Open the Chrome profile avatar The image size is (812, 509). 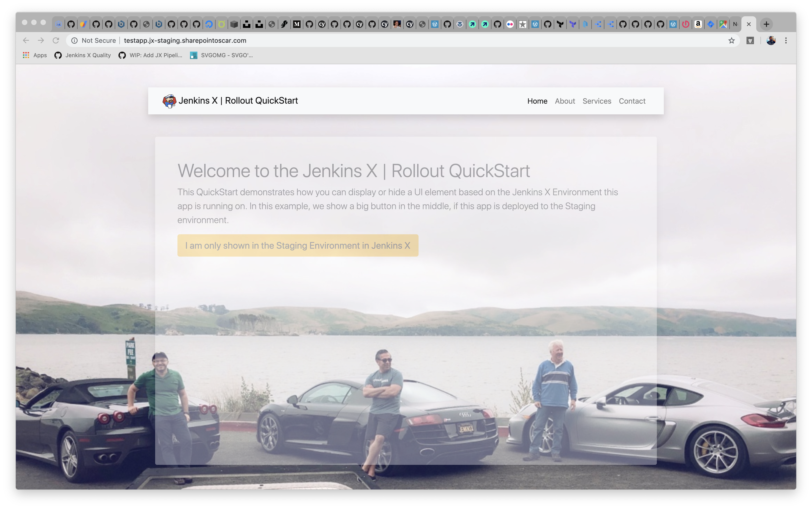(771, 40)
